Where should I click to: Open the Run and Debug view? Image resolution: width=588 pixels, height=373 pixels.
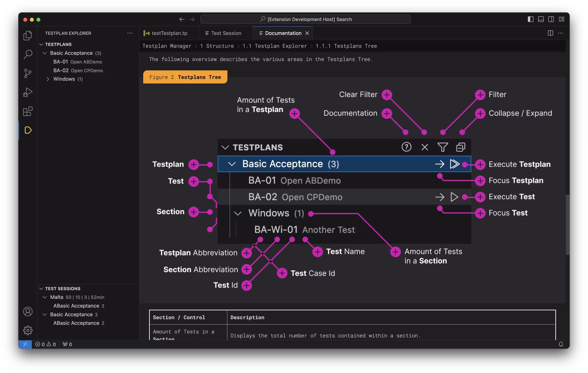pos(28,92)
